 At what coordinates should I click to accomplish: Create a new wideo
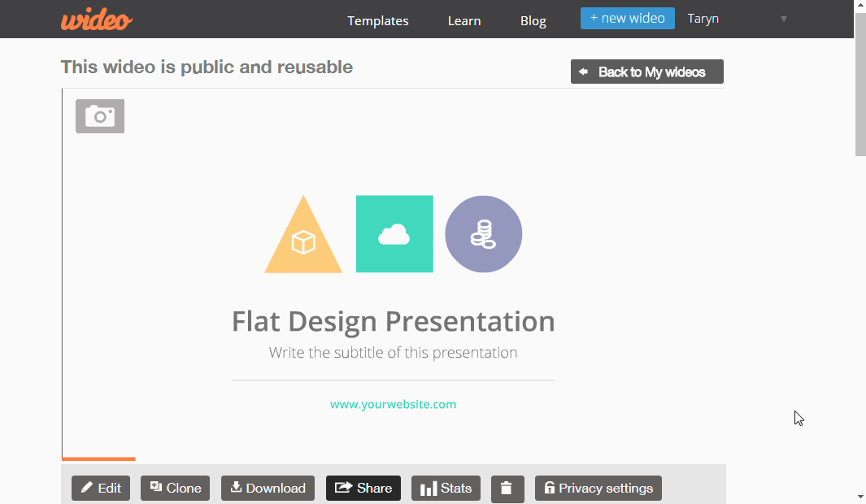click(627, 19)
